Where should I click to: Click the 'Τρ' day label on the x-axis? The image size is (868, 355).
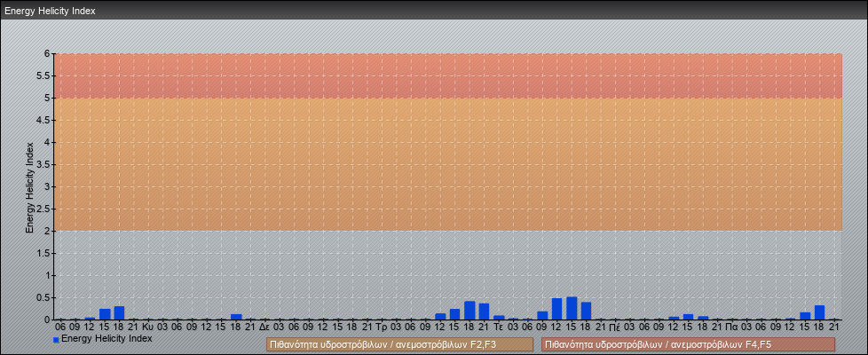381,327
